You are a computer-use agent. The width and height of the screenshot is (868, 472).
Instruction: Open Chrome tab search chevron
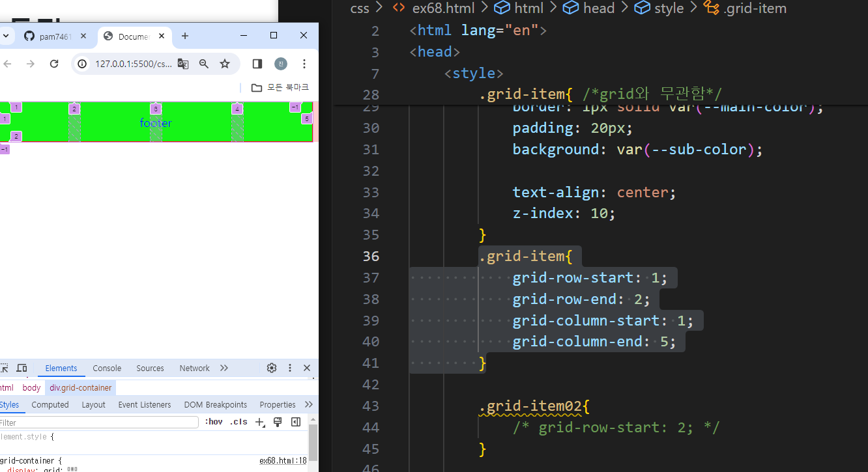point(5,36)
